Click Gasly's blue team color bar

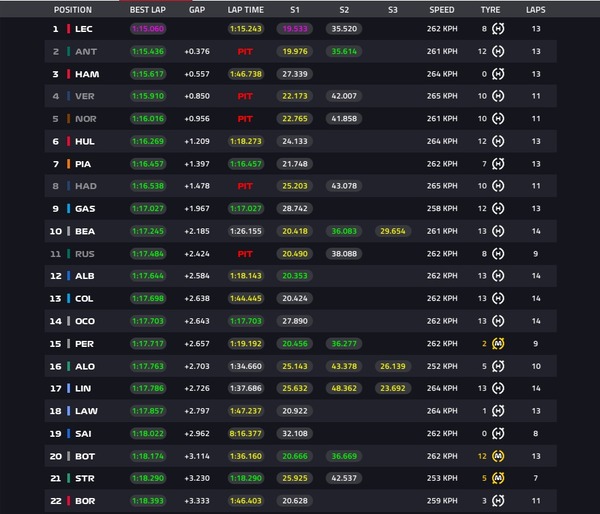point(68,209)
